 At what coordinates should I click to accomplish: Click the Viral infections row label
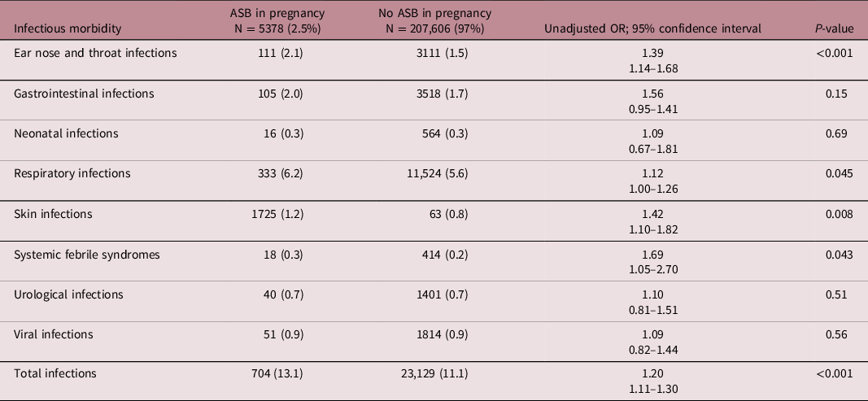pos(55,334)
